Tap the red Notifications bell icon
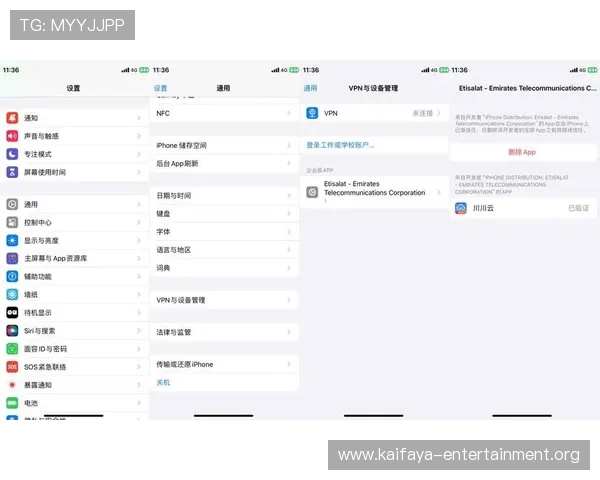Image resolution: width=600 pixels, height=480 pixels. pyautogui.click(x=12, y=118)
